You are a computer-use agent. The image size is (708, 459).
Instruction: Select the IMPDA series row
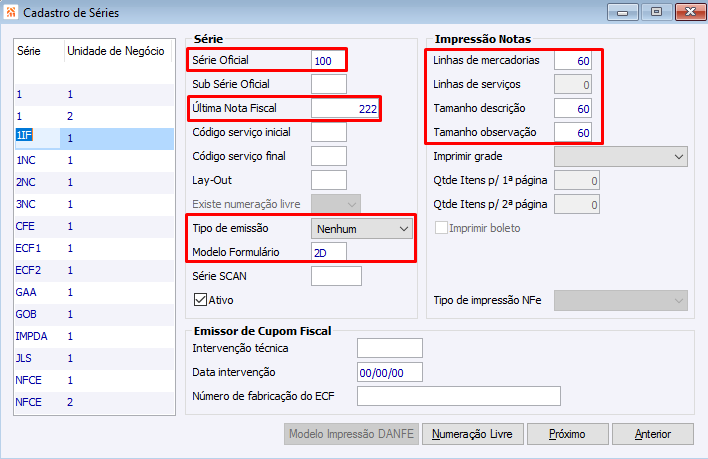pos(32,336)
